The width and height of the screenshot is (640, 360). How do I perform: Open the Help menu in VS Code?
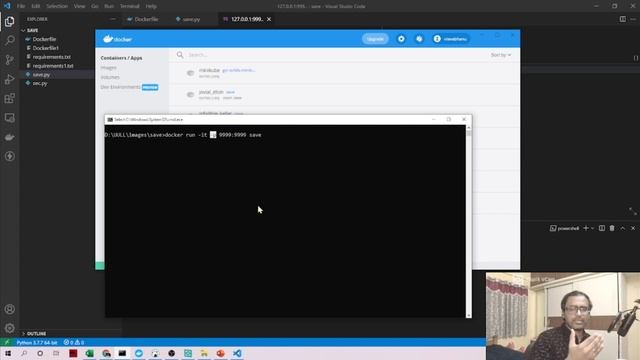tap(151, 6)
